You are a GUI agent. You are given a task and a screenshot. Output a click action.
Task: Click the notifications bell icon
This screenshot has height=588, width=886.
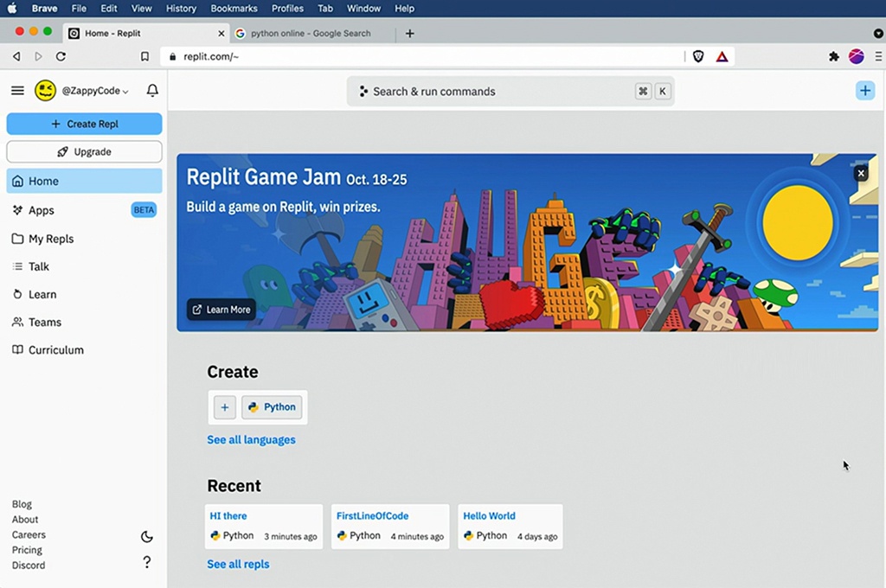pyautogui.click(x=152, y=91)
